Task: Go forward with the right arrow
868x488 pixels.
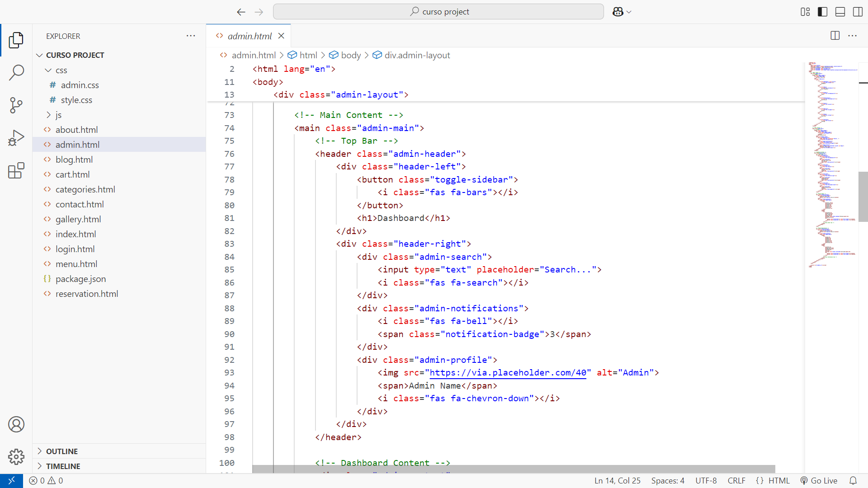Action: coord(259,12)
